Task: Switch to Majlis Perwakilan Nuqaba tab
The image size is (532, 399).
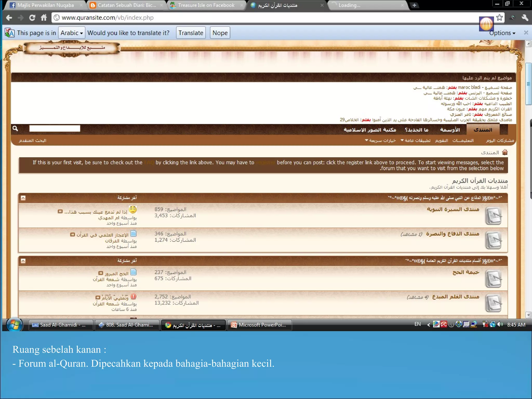Action: [x=45, y=5]
